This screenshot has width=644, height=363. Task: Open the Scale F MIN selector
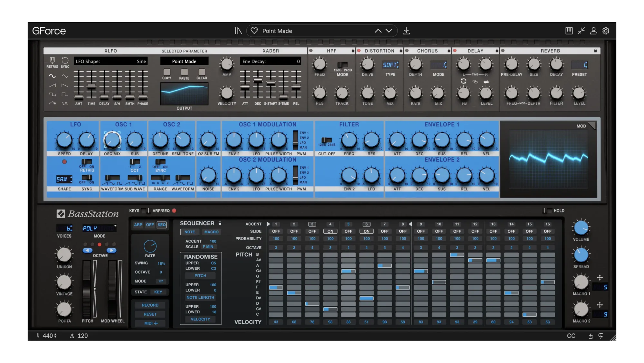point(209,247)
